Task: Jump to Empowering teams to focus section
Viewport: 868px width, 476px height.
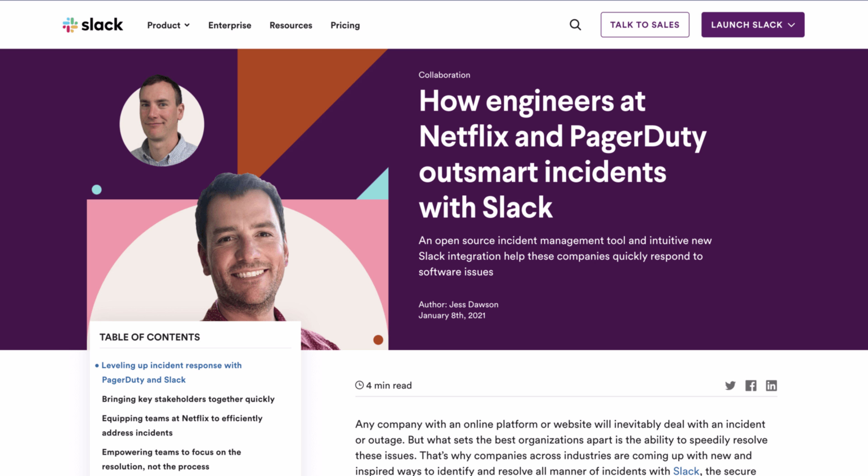Action: [x=171, y=459]
